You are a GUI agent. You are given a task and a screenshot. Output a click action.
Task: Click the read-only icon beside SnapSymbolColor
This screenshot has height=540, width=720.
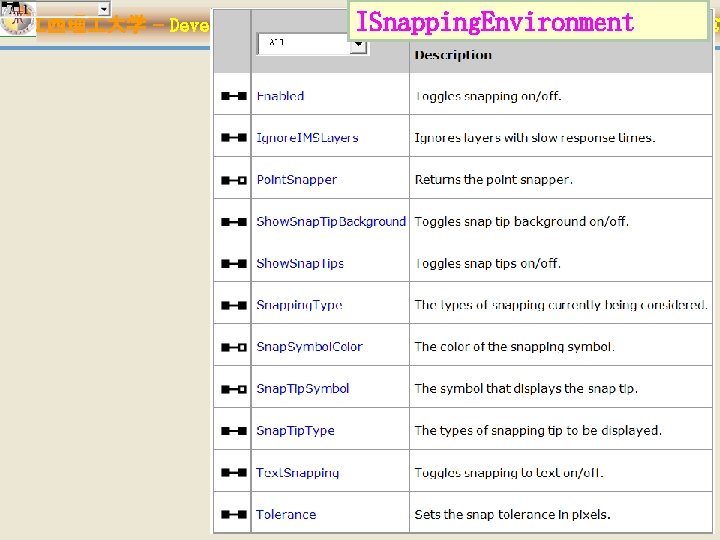point(234,347)
